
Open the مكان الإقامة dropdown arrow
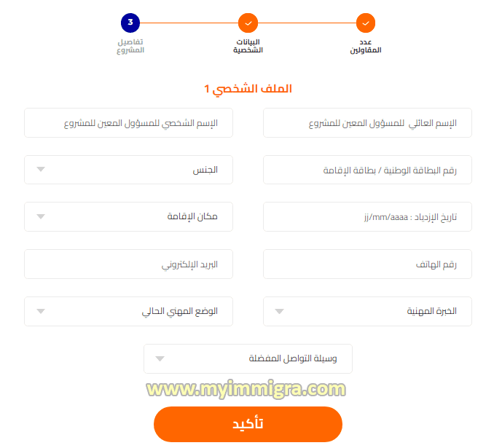click(42, 216)
